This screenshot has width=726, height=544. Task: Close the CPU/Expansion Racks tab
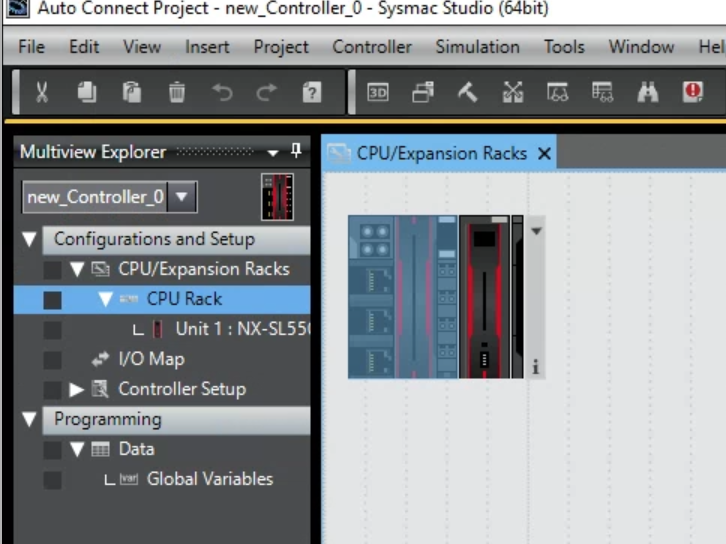pyautogui.click(x=544, y=153)
